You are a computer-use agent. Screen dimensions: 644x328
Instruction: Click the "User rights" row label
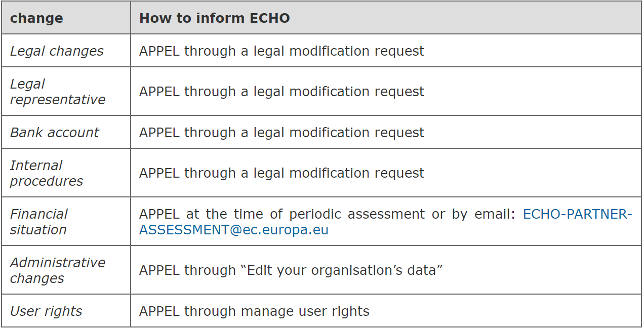coord(46,311)
